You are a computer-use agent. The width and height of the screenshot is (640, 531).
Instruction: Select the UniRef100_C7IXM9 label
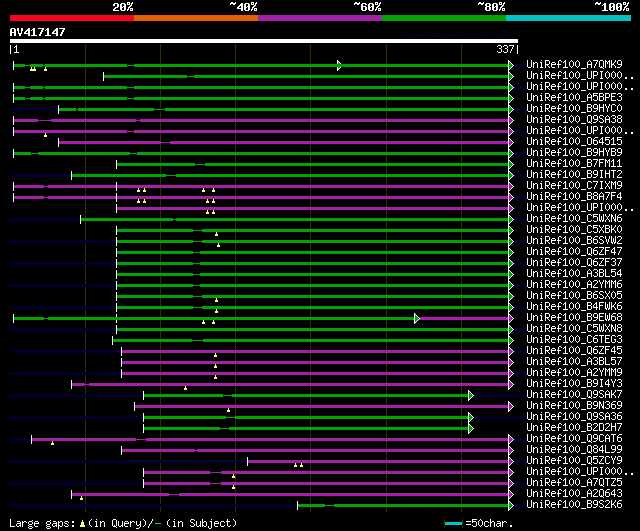[574, 185]
